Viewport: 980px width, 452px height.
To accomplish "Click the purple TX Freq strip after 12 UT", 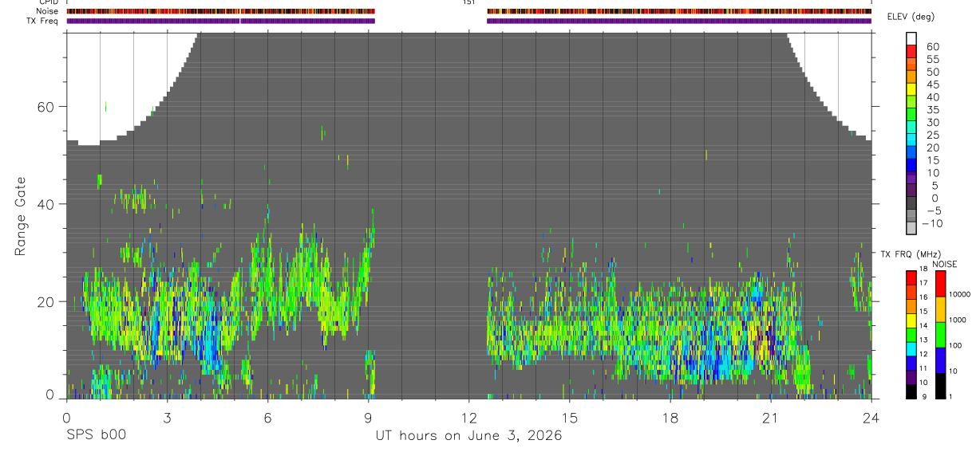I will tap(679, 21).
